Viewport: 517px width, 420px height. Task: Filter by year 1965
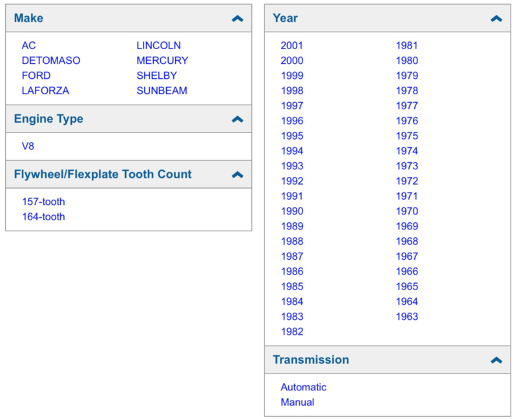tap(407, 286)
